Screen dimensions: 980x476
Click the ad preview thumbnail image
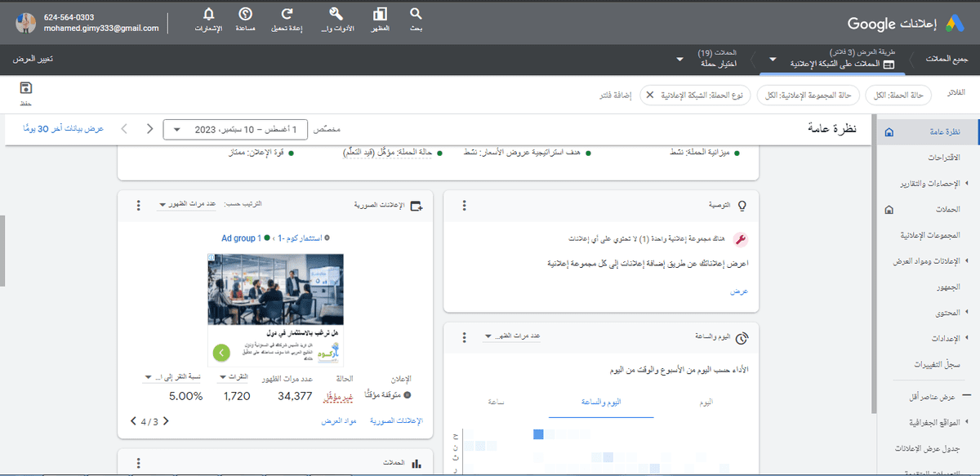tap(275, 290)
